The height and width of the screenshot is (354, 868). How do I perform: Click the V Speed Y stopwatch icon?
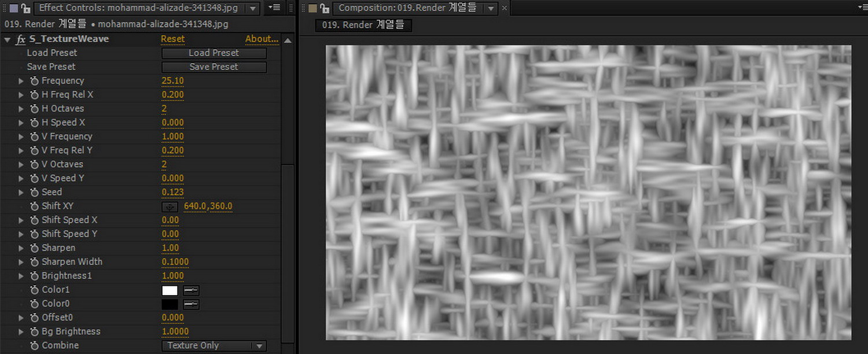[34, 178]
